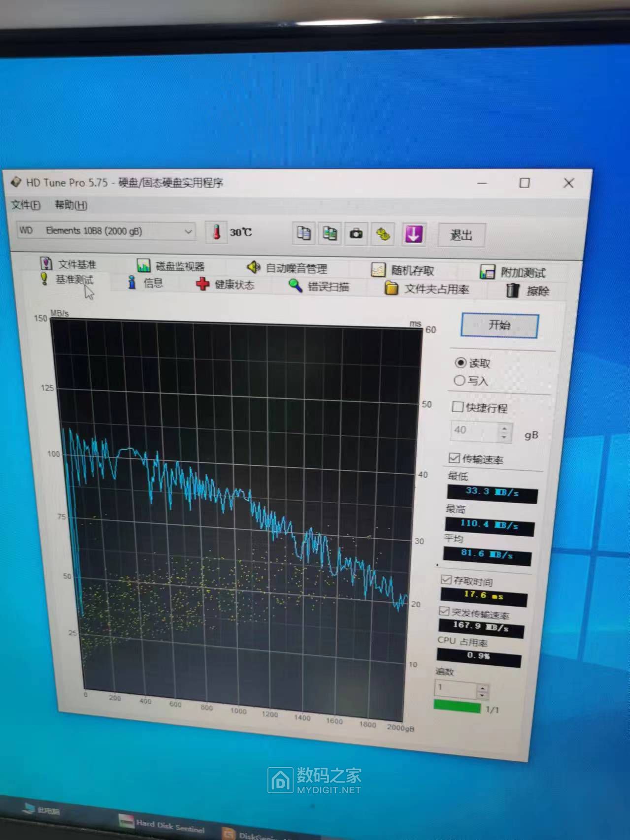This screenshot has width=630, height=840.
Task: Maximize the HD Tune Pro window
Action: tap(525, 183)
